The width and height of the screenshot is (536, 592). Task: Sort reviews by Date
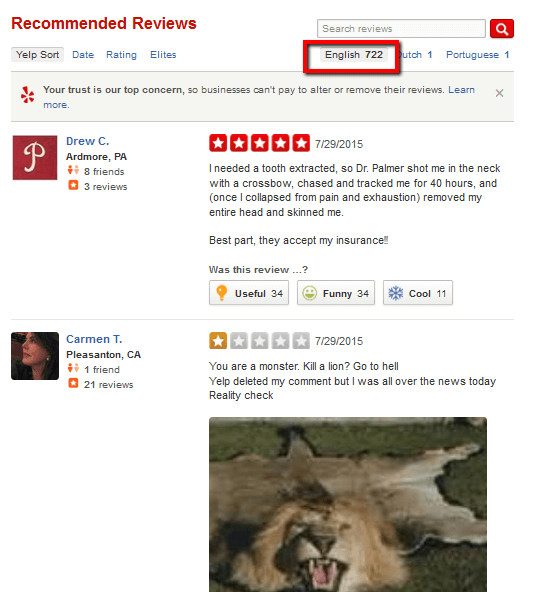83,55
